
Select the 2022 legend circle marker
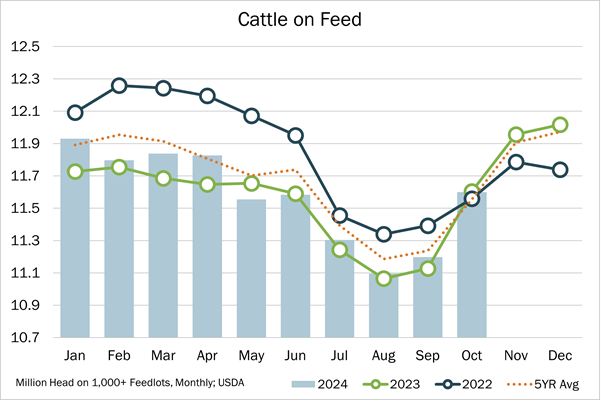click(x=457, y=383)
